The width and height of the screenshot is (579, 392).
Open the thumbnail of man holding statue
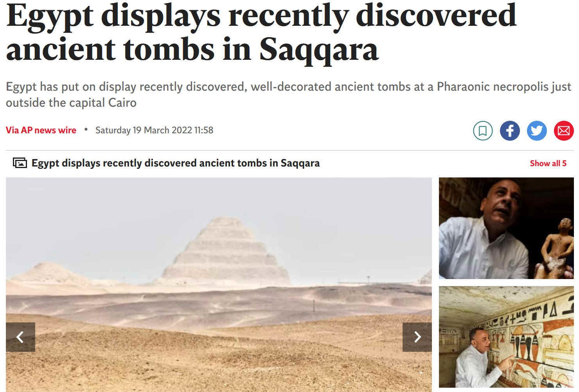(x=506, y=228)
